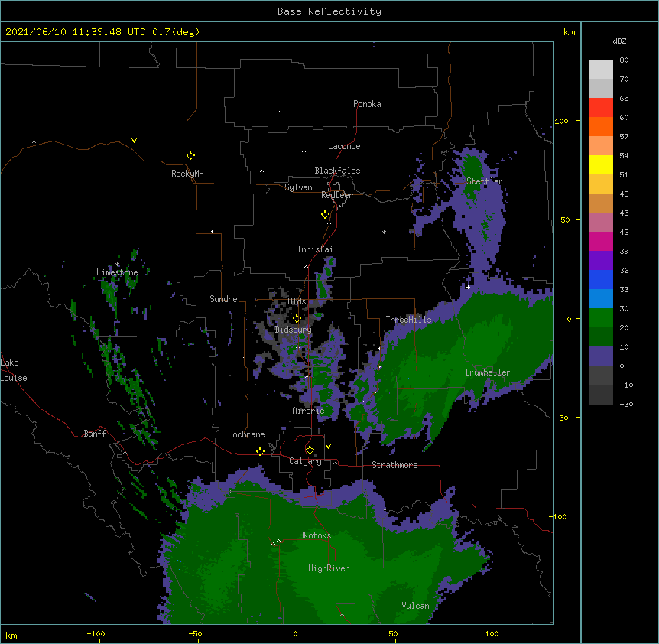Viewport: 659px width, 644px height.
Task: Click the Banff label
Action: pyautogui.click(x=95, y=434)
